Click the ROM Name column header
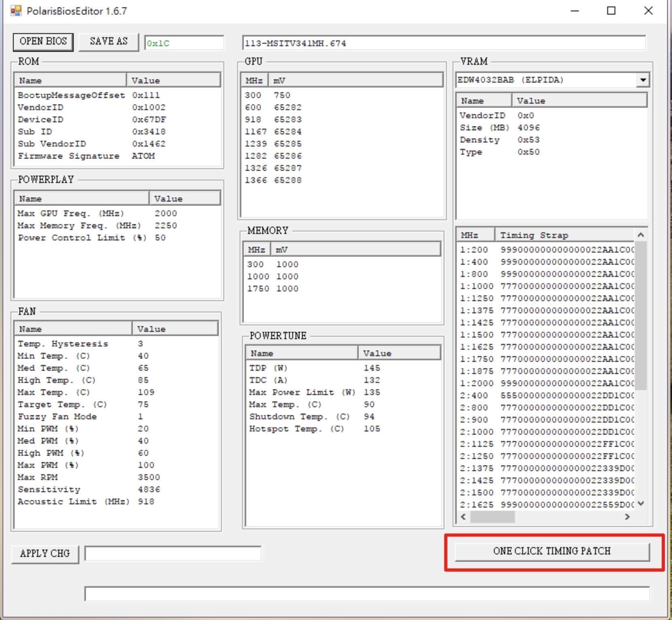The width and height of the screenshot is (672, 620). (x=71, y=81)
